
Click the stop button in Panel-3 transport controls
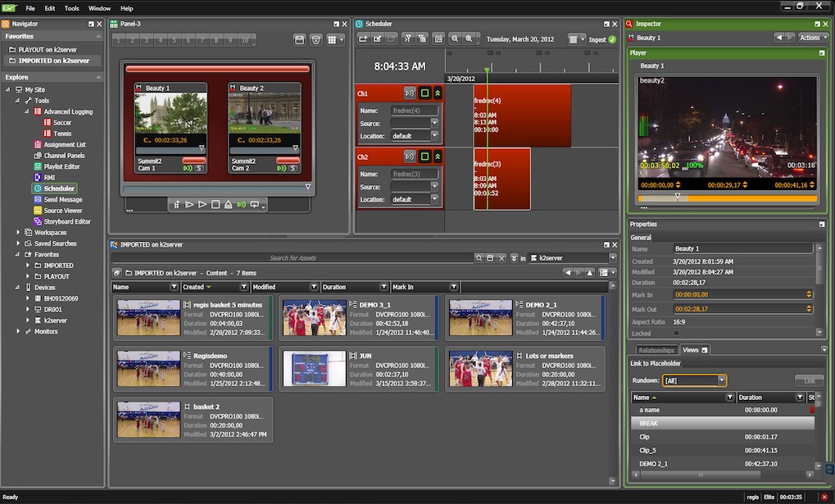click(x=216, y=205)
